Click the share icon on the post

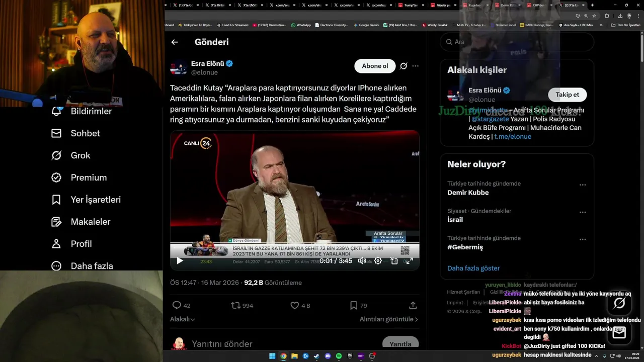(413, 305)
